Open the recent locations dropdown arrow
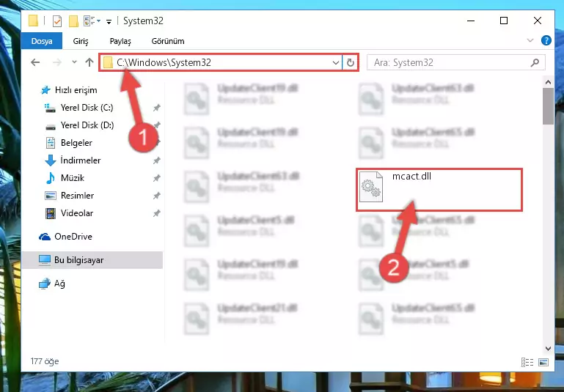Viewport: 564px width, 392px height. tap(74, 62)
